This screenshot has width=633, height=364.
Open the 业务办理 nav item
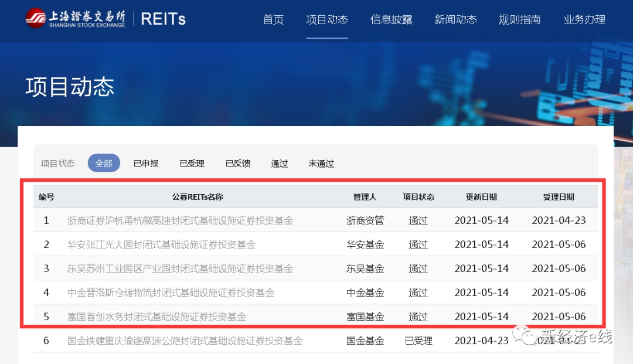584,19
